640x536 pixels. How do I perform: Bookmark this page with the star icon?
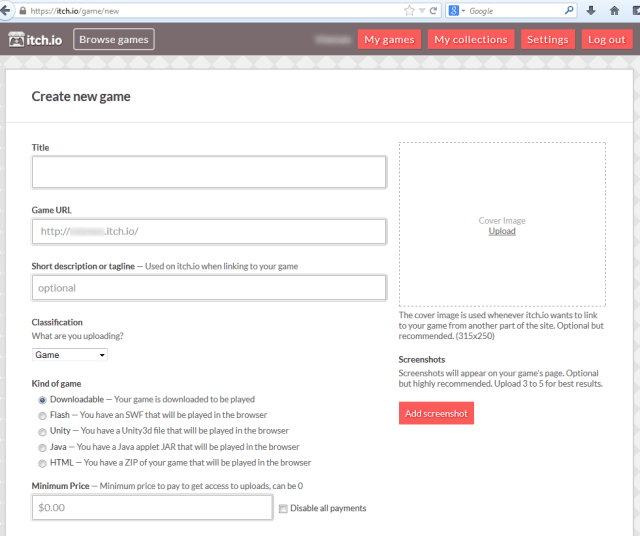coord(408,10)
